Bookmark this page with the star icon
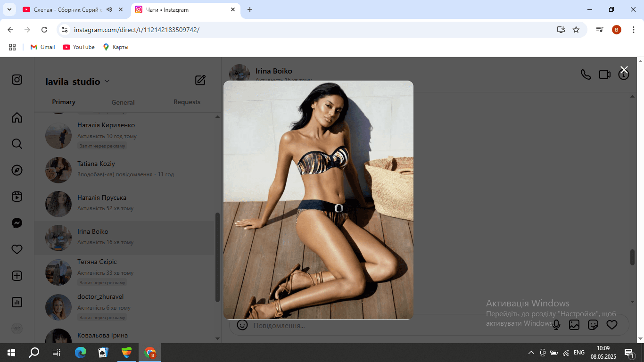Viewport: 644px width, 362px height. [576, 30]
